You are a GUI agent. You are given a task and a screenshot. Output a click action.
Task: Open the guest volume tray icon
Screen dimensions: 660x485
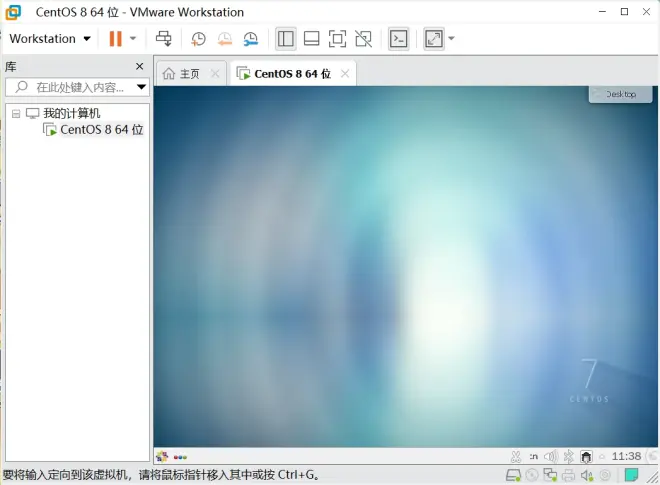(x=551, y=456)
